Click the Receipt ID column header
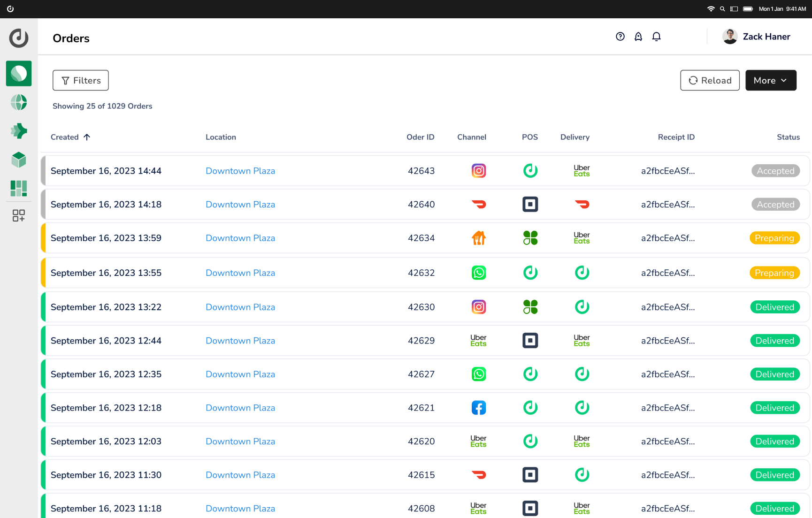 pyautogui.click(x=676, y=137)
